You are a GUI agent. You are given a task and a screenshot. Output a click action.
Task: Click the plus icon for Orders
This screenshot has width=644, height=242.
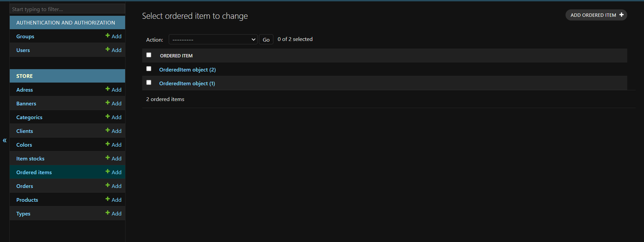click(108, 185)
